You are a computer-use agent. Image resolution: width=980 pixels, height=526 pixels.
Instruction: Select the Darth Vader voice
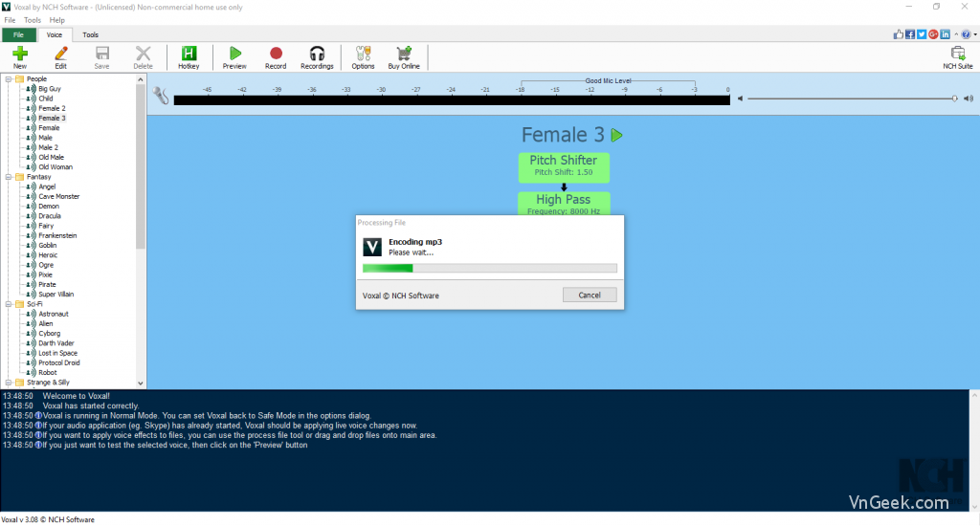point(56,343)
